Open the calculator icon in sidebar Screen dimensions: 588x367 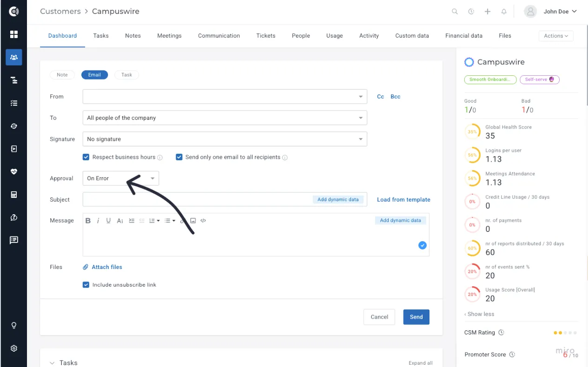coord(14,195)
